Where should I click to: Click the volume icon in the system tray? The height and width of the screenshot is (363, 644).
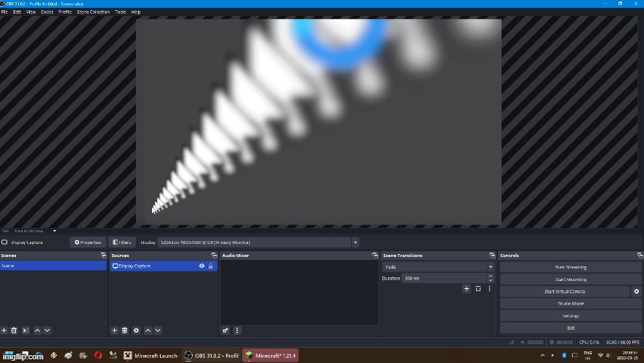click(x=608, y=355)
